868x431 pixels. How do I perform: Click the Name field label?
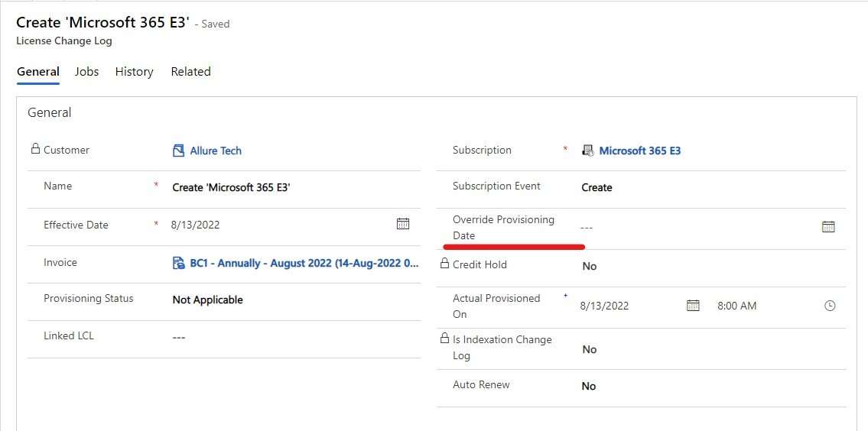click(57, 186)
